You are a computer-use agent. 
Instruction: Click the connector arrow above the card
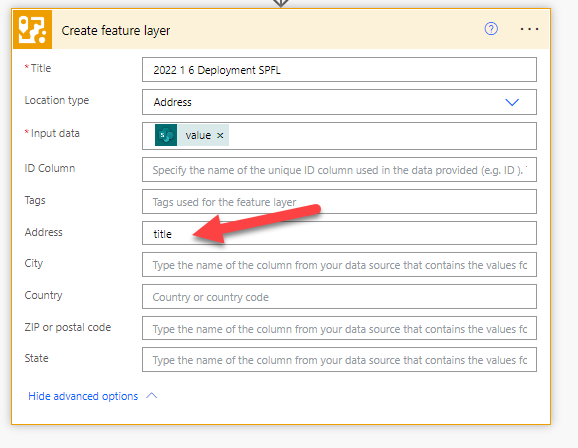(281, 3)
